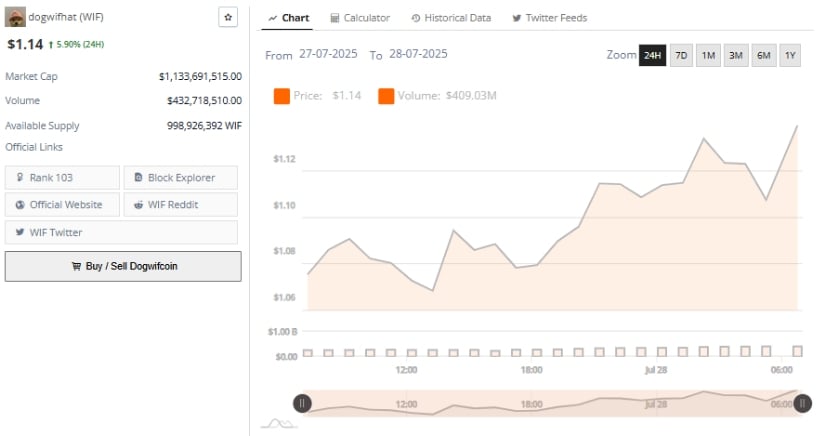Click the Historical Data clock icon
Screen dimensions: 825x436
coord(416,18)
